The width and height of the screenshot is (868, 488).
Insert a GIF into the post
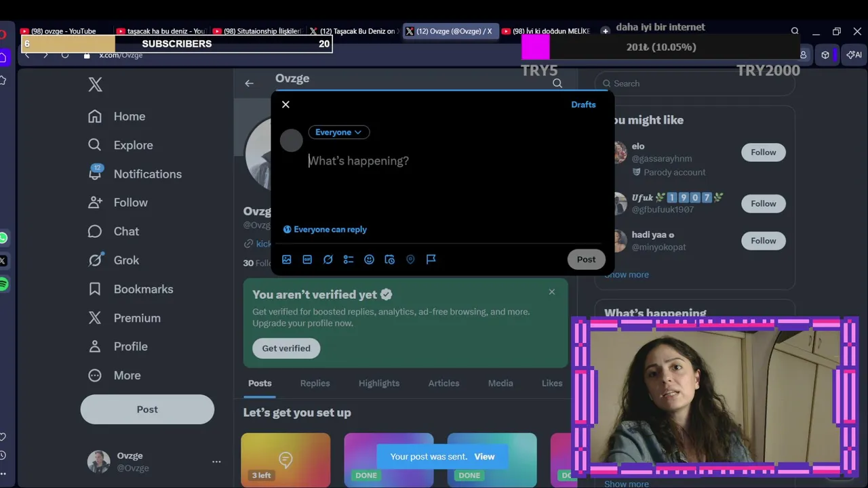[307, 260]
